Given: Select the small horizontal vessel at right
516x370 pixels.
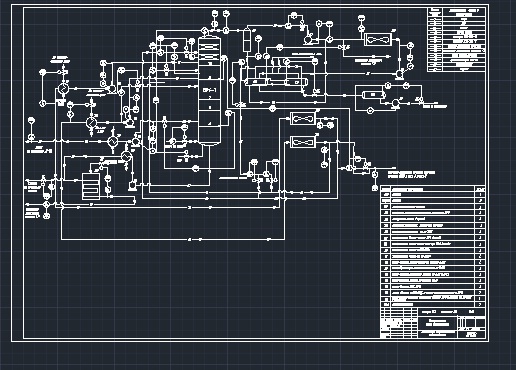Looking at the screenshot, I should point(373,95).
